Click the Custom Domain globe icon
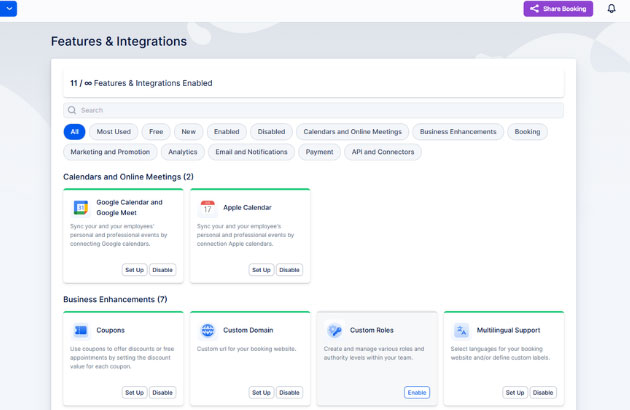Screen dimensions: 630x410 pyautogui.click(x=207, y=330)
